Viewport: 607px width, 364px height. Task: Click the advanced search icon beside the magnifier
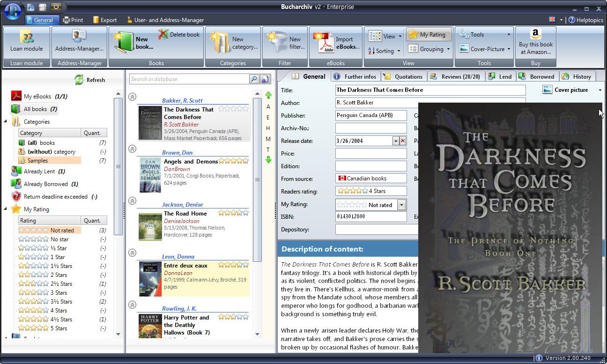(265, 79)
